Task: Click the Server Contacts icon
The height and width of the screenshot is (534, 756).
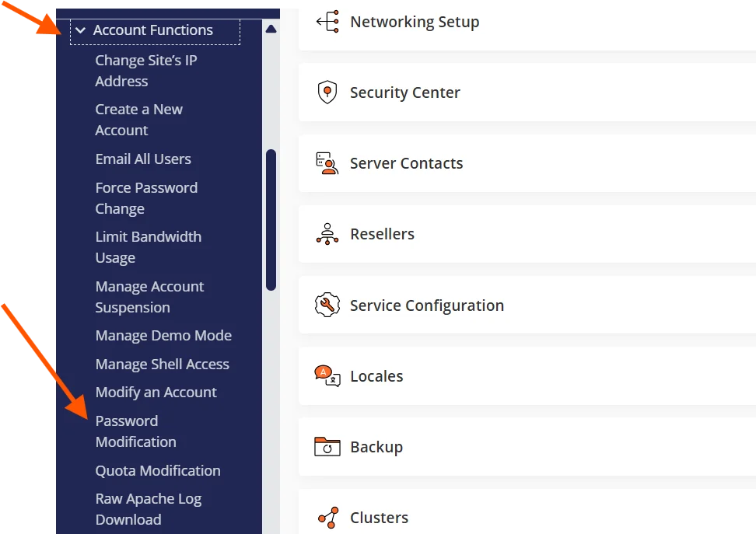Action: 327,163
